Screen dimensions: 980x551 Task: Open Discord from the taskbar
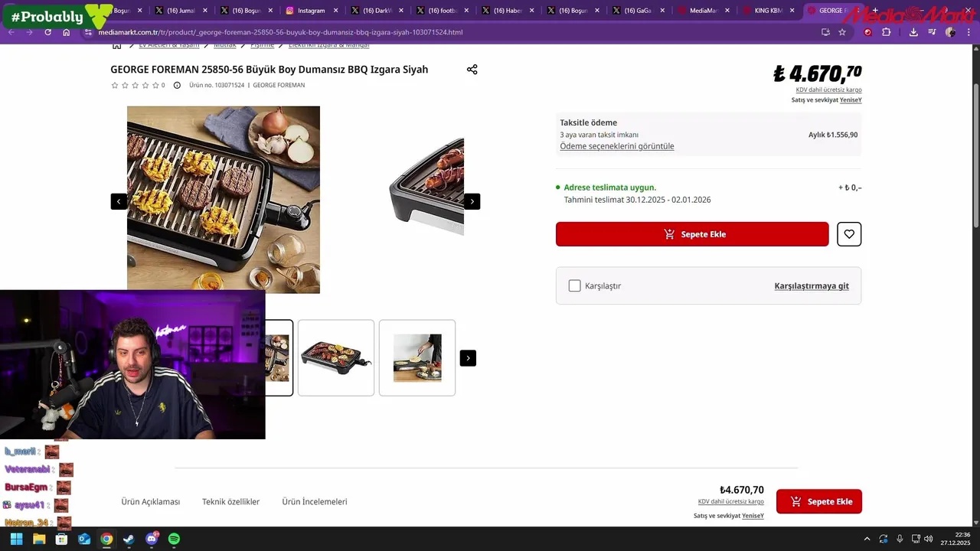[x=152, y=539]
